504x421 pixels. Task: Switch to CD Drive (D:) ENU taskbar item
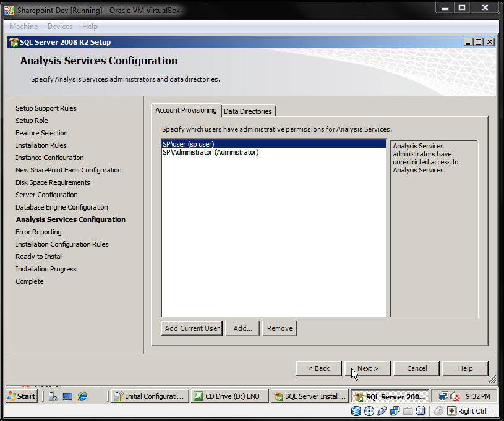click(230, 396)
